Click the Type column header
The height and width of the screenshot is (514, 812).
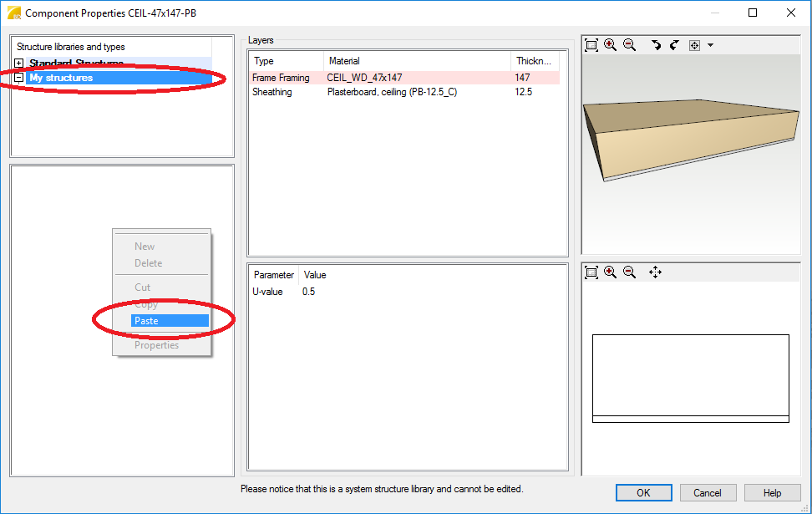287,61
